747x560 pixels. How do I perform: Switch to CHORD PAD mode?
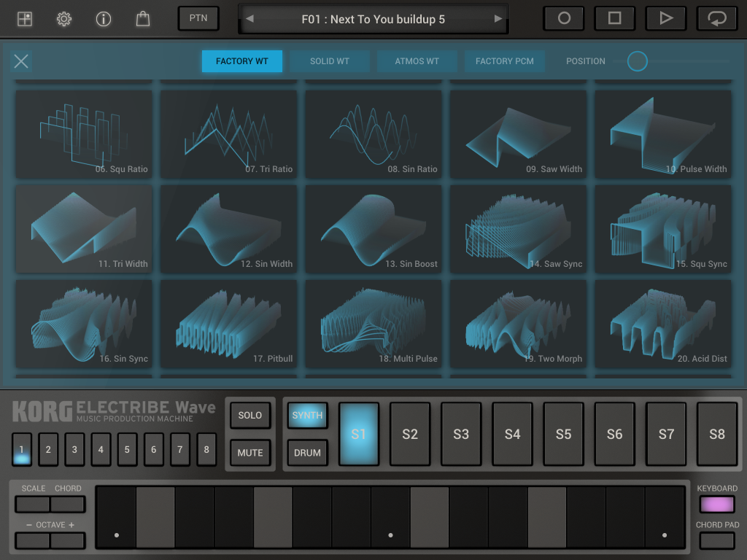(x=716, y=541)
